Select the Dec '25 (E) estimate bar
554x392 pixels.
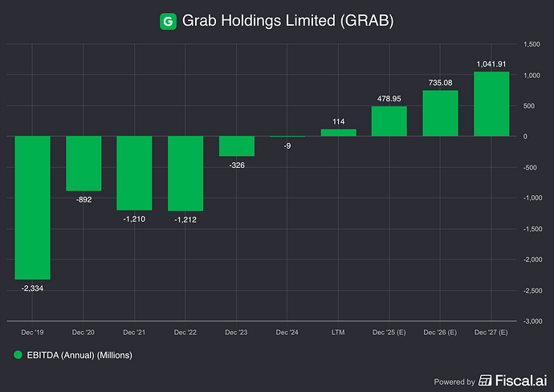389,121
